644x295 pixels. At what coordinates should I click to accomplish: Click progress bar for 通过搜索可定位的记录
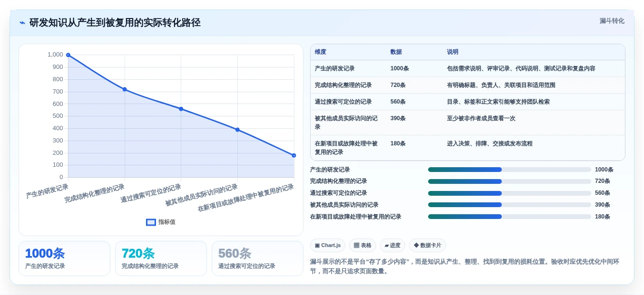click(x=509, y=193)
